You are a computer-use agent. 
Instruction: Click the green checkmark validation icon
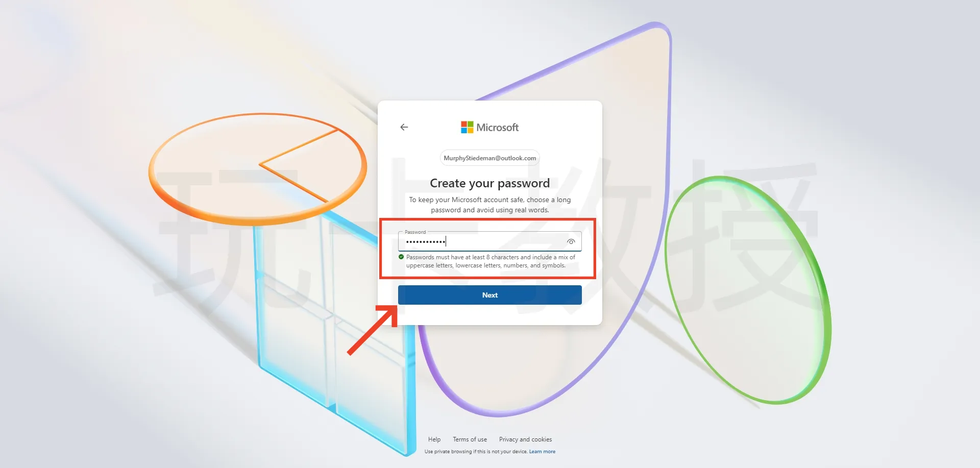(x=401, y=257)
